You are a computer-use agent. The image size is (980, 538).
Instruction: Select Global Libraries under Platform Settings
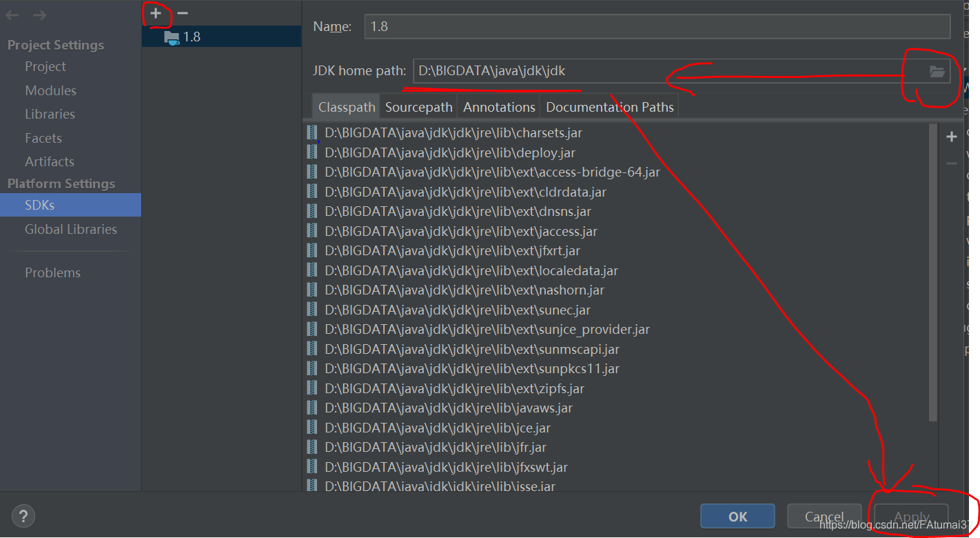click(x=70, y=229)
